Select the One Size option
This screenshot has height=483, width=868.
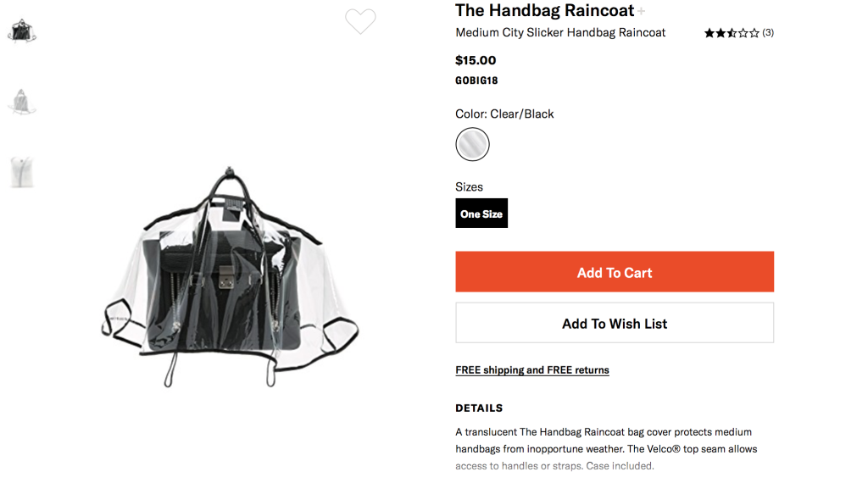point(481,213)
